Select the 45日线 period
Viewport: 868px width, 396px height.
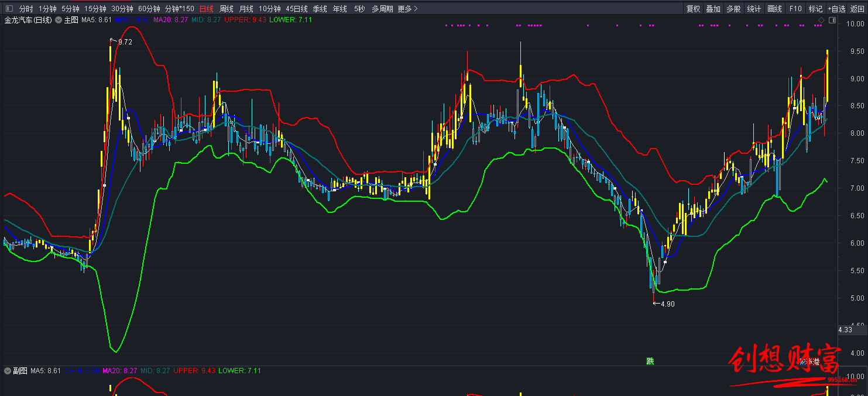[x=297, y=9]
